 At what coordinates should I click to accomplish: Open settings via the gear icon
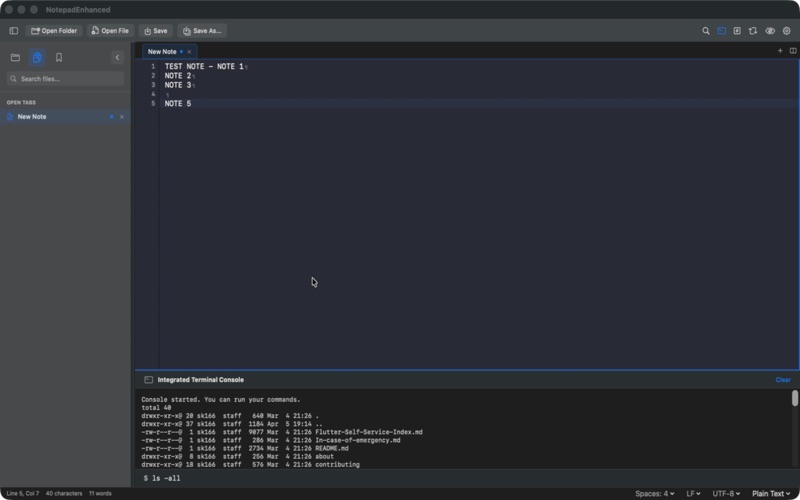(x=786, y=31)
